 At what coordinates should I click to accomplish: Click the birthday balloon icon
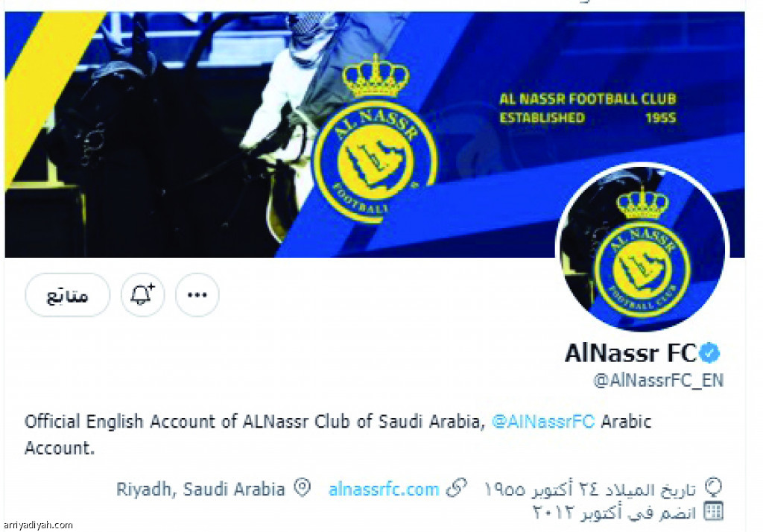coord(715,488)
